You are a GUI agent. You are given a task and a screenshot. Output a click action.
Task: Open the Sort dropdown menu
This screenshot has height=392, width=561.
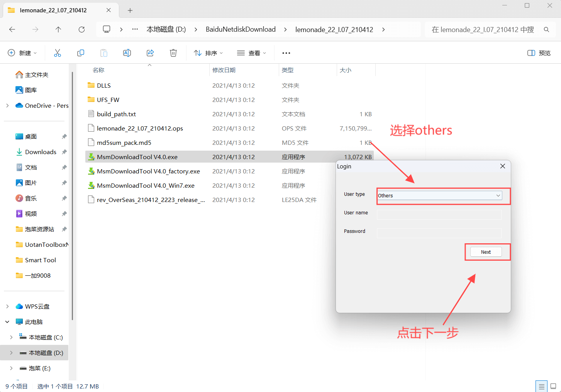pos(208,53)
